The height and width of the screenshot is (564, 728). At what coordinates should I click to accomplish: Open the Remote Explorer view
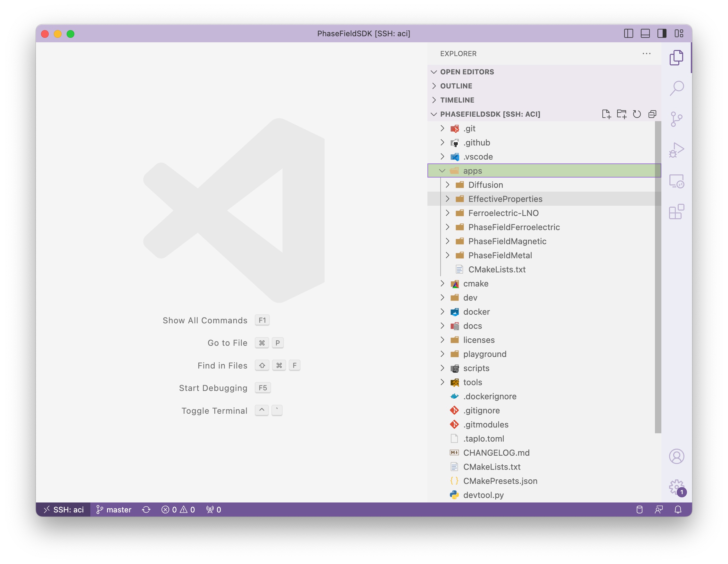click(x=676, y=181)
